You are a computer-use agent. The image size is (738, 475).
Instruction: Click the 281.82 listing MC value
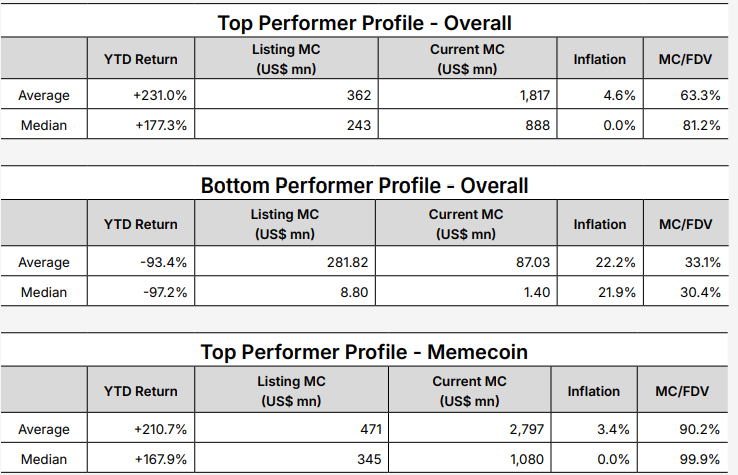347,263
